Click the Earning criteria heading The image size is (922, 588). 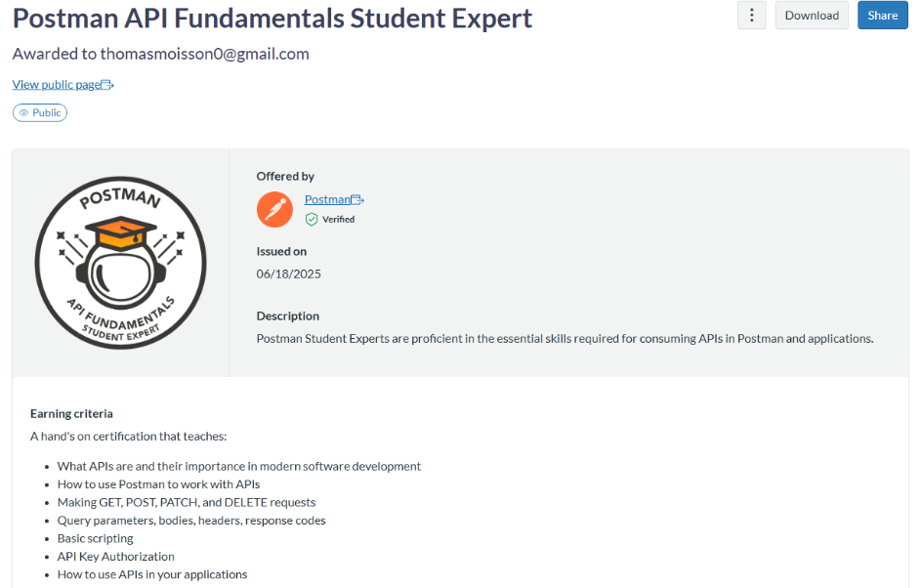point(71,413)
